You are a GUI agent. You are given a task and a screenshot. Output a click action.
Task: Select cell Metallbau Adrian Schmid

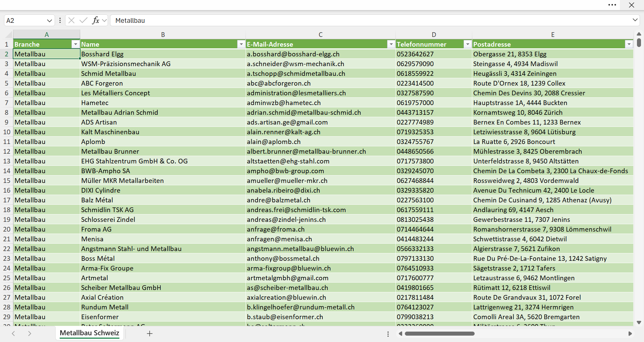pos(163,112)
